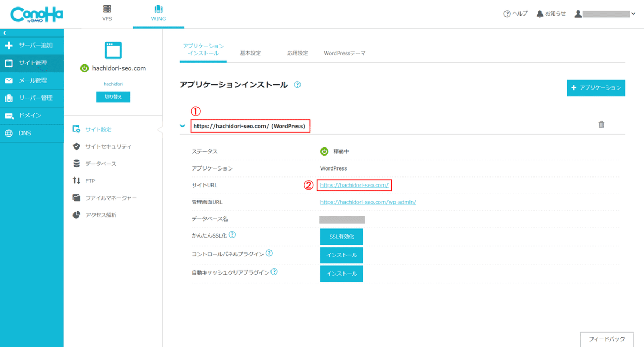Collapse the sidebar with the left chevron

click(4, 33)
